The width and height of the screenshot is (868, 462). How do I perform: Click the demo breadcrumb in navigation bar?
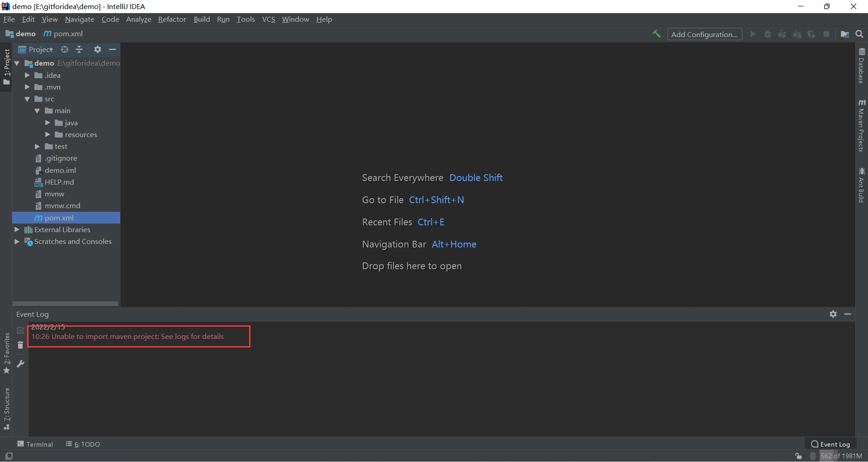(21, 34)
